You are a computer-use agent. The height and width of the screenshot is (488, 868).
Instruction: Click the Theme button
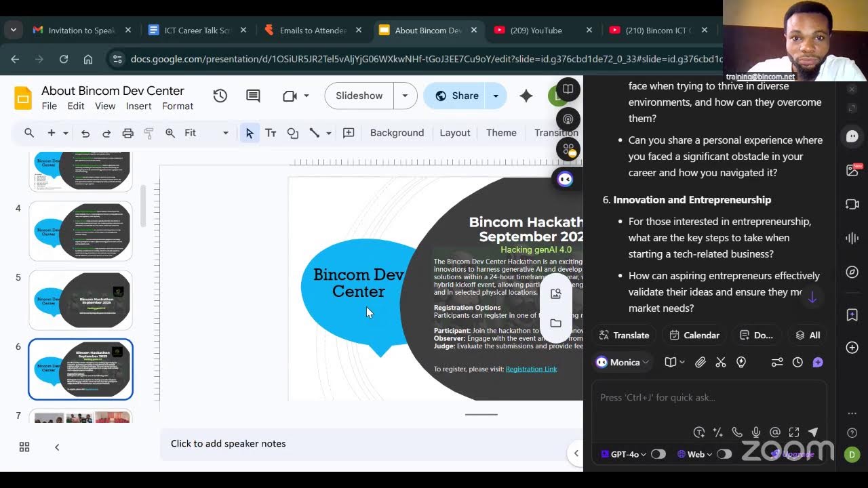(x=501, y=133)
